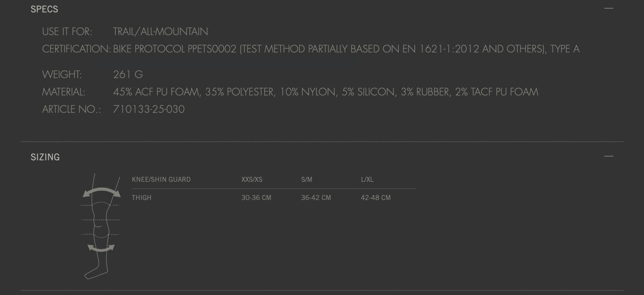Screen dimensions: 644x295
Task: Click the 30-36 CM thigh value
Action: click(256, 197)
